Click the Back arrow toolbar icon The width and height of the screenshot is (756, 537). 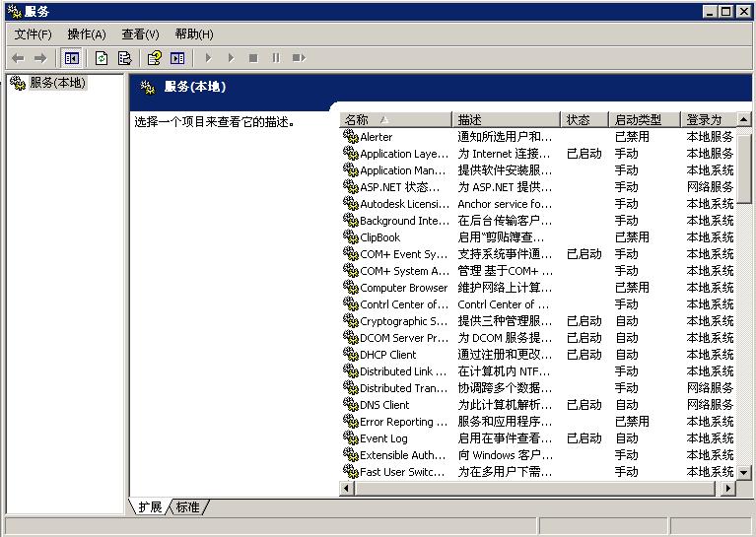(18, 58)
